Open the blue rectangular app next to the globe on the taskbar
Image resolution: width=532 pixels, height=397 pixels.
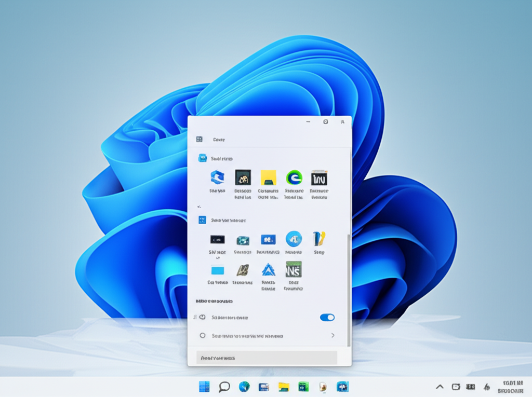263,387
